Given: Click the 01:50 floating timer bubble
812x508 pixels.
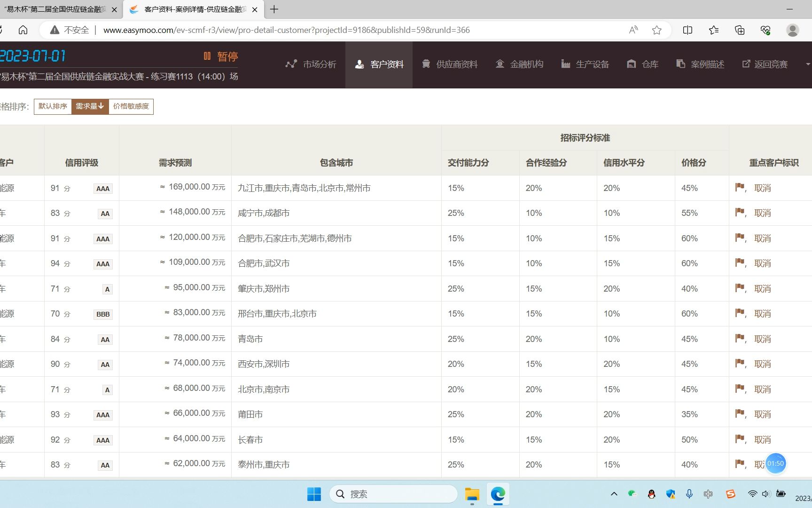Looking at the screenshot, I should (775, 463).
